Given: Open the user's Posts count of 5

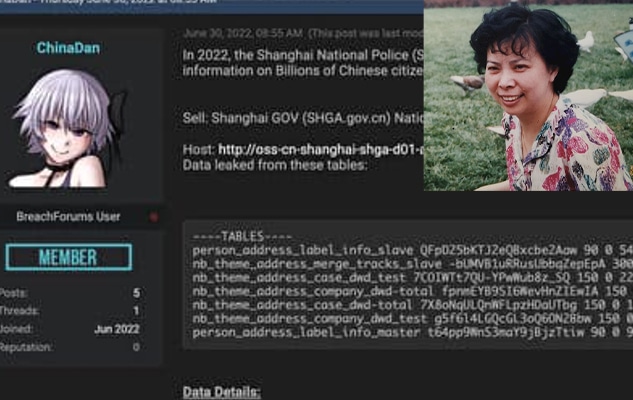Looking at the screenshot, I should point(136,293).
